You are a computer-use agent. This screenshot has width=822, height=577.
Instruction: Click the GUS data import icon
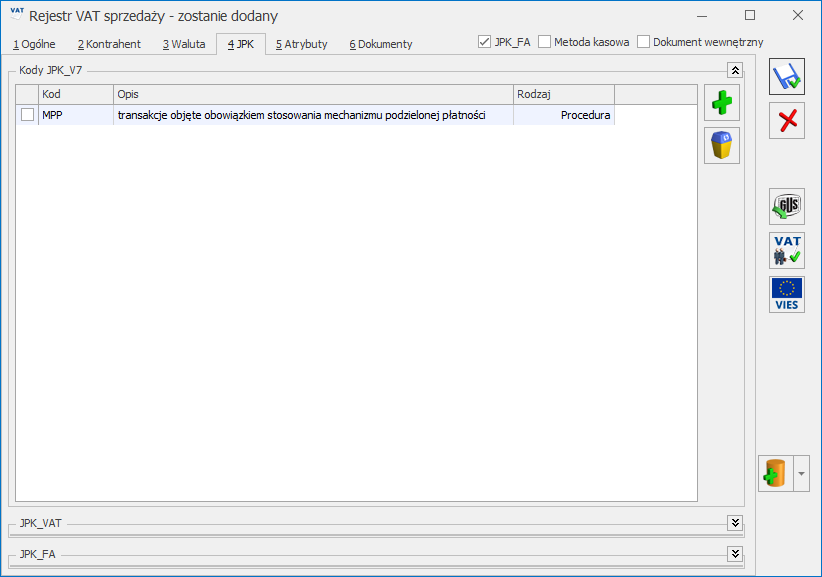pos(786,207)
